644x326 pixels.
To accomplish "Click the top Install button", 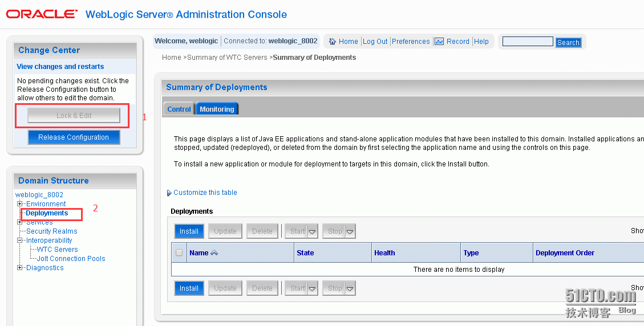I will (x=189, y=231).
